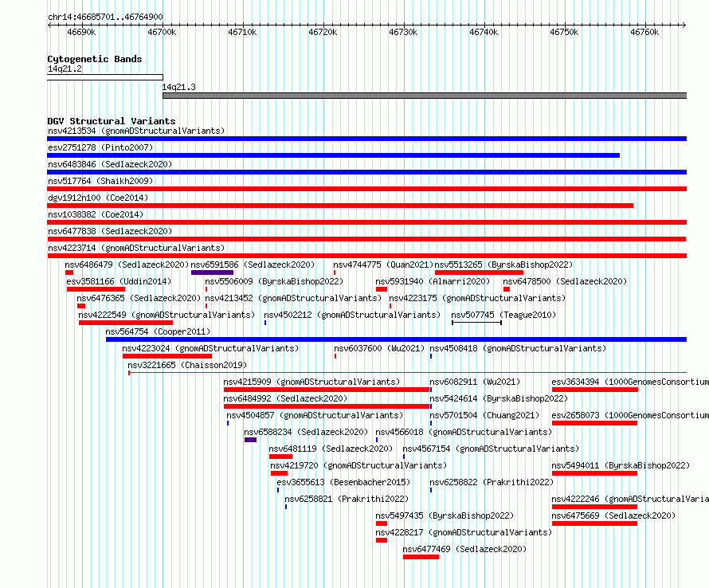Viewport: 709px width, 588px height.
Task: Click nsv5506009 (ByrskaBishop2022) label
Action: point(274,281)
